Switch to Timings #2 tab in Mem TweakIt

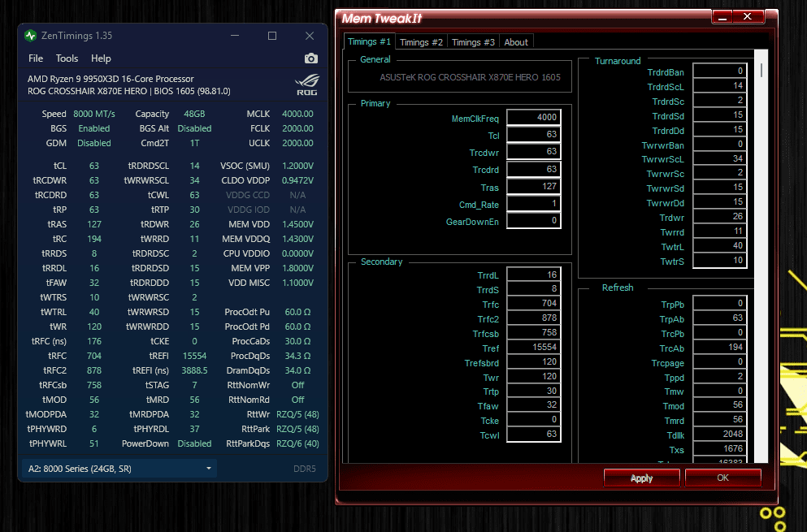[x=421, y=42]
